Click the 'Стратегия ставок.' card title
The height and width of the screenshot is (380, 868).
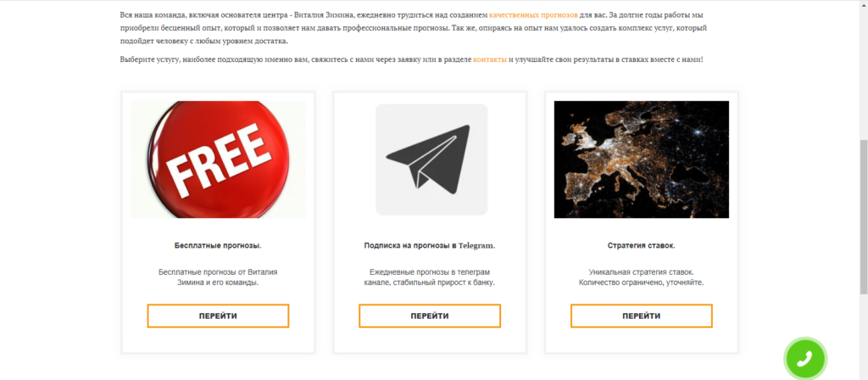[x=641, y=245]
